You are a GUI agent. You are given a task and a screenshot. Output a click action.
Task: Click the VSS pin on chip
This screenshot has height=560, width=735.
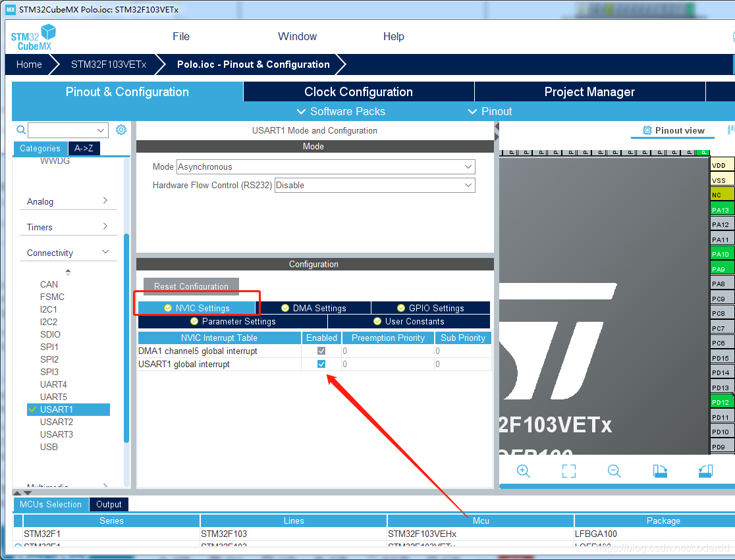click(x=722, y=180)
